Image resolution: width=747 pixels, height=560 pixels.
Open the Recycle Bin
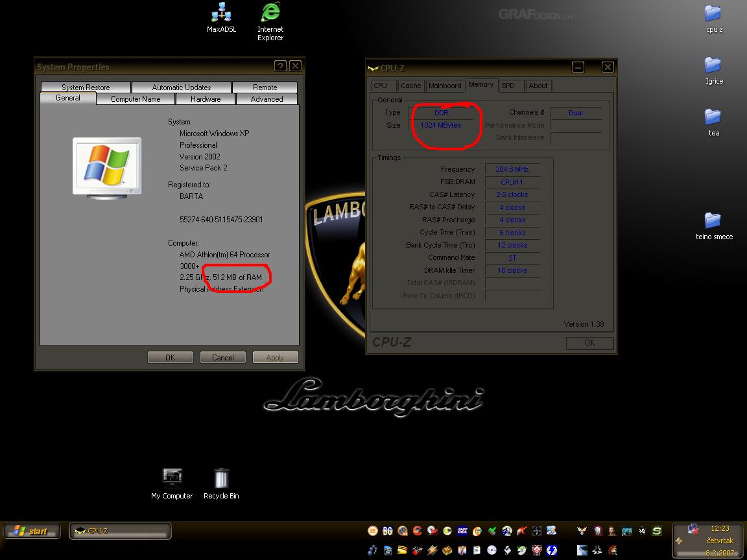click(221, 478)
